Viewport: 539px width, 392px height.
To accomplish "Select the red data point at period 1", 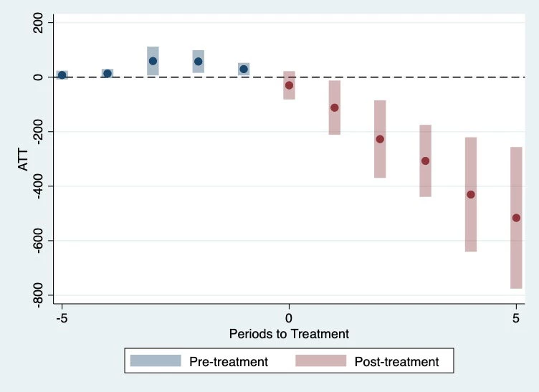I will tap(335, 107).
